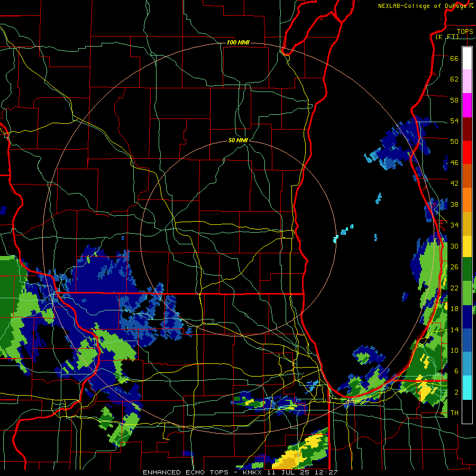Image resolution: width=476 pixels, height=476 pixels.
Task: Pick the light orange legend color band
Action: pos(467,199)
